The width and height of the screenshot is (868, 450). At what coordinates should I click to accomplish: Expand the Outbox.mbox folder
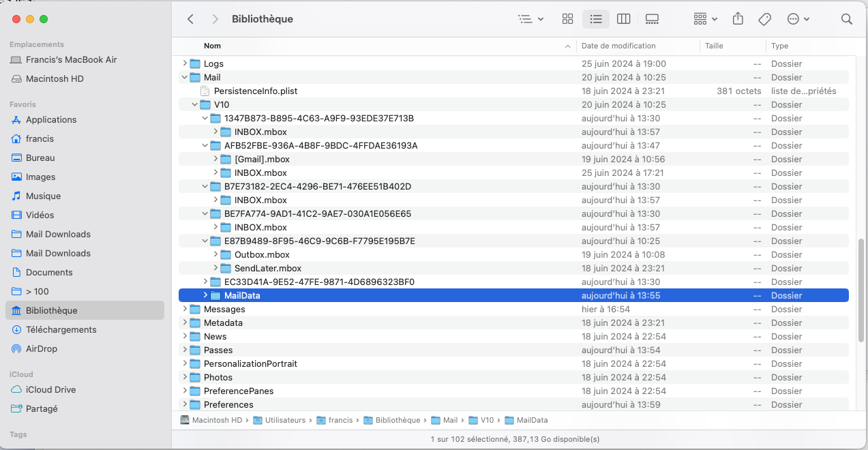pyautogui.click(x=215, y=254)
